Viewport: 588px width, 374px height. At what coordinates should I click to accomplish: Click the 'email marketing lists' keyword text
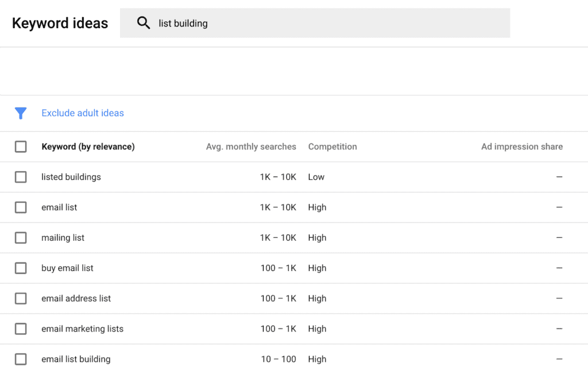[x=82, y=329]
